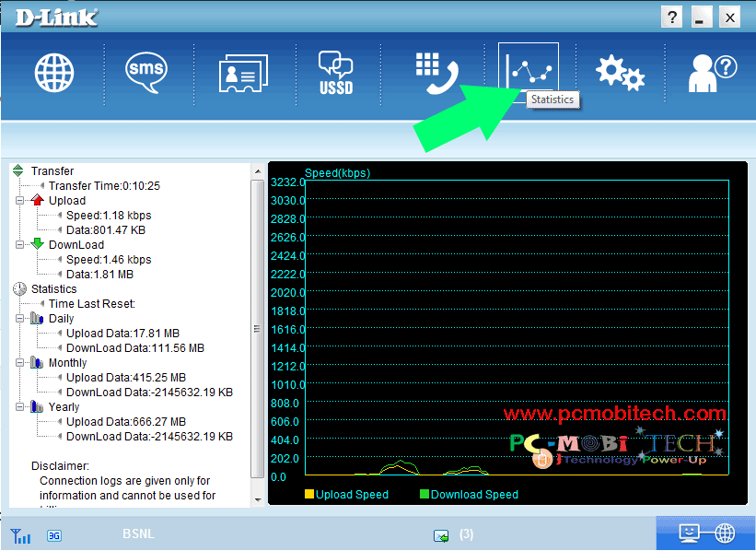This screenshot has height=551, width=756.
Task: Open the SMS messages section
Action: (x=146, y=72)
